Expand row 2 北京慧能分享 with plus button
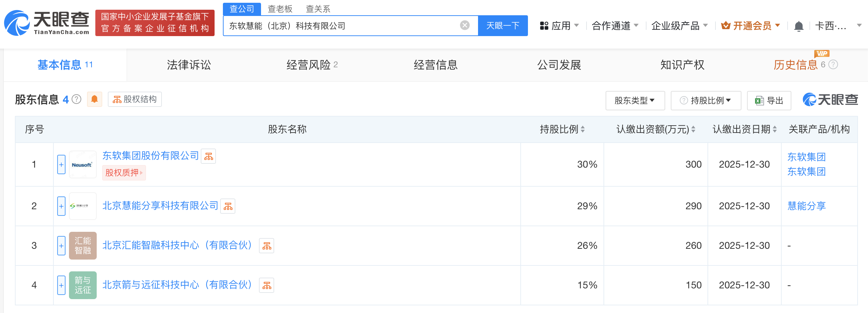The height and width of the screenshot is (313, 868). coord(61,206)
